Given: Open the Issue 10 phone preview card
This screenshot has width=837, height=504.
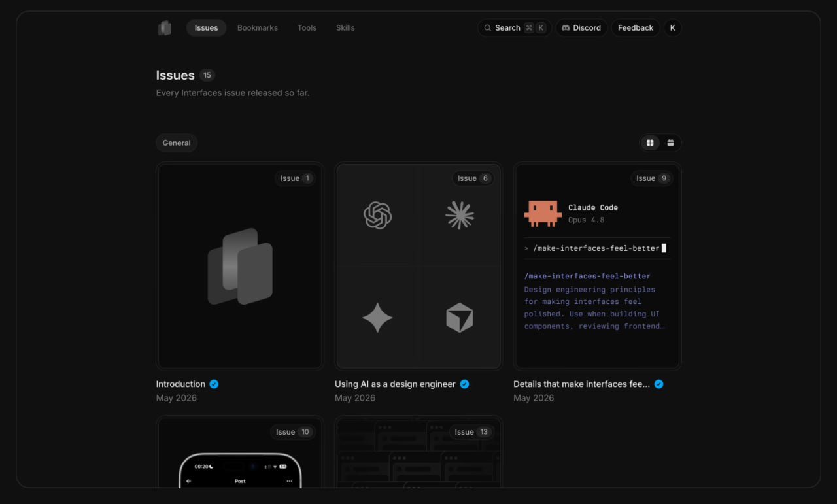Looking at the screenshot, I should click(x=240, y=452).
